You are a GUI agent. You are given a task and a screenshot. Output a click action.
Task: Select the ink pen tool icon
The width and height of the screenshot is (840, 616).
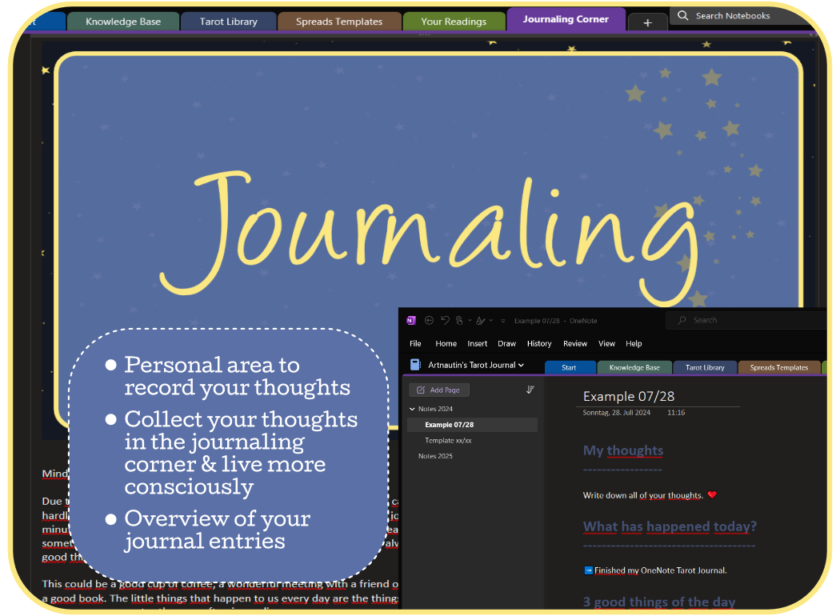(x=460, y=320)
